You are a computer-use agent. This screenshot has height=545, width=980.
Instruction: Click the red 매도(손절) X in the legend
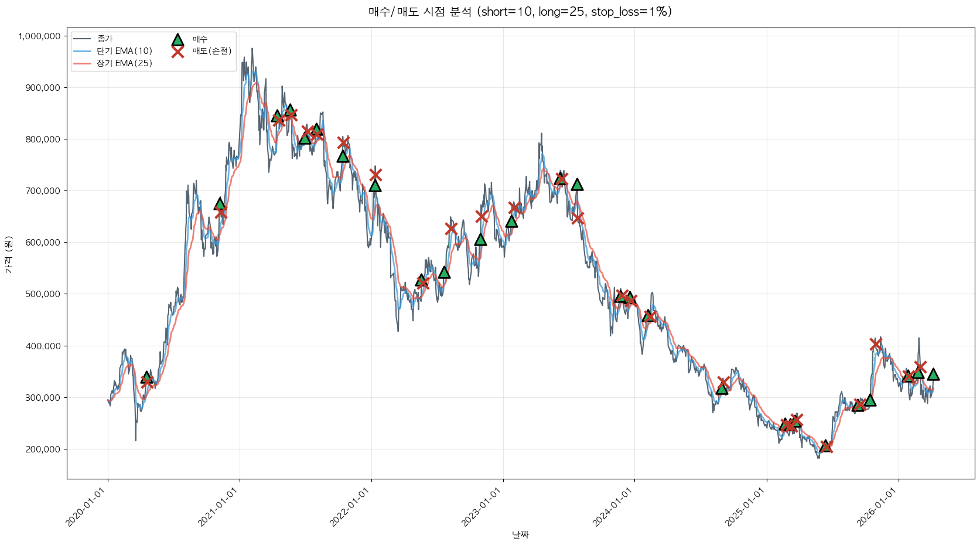coord(177,52)
